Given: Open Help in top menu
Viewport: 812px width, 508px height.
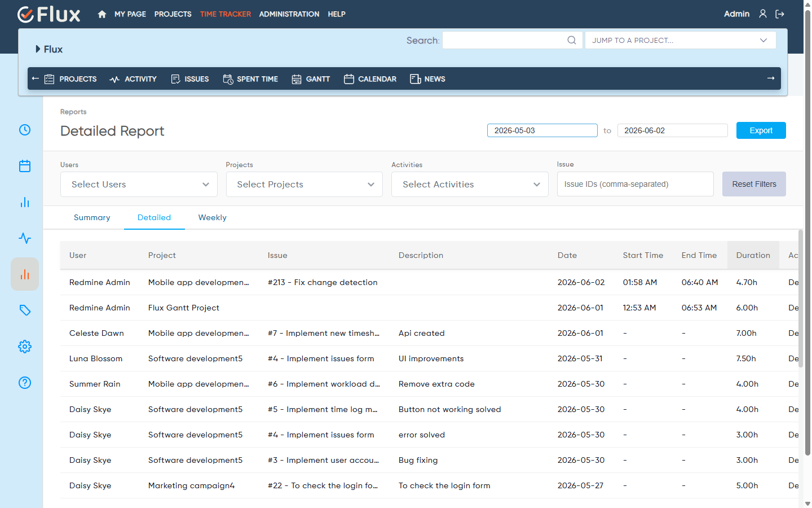Looking at the screenshot, I should tap(337, 14).
